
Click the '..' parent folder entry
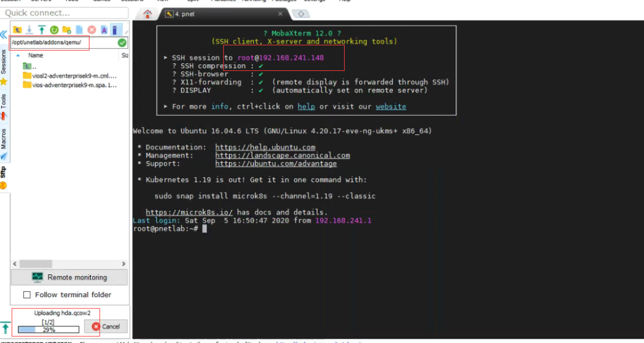coord(30,66)
